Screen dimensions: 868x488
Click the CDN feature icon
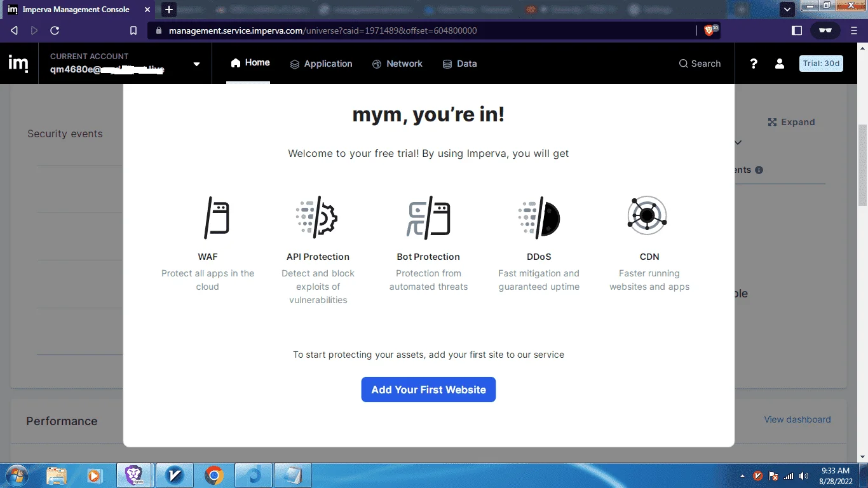pyautogui.click(x=647, y=216)
